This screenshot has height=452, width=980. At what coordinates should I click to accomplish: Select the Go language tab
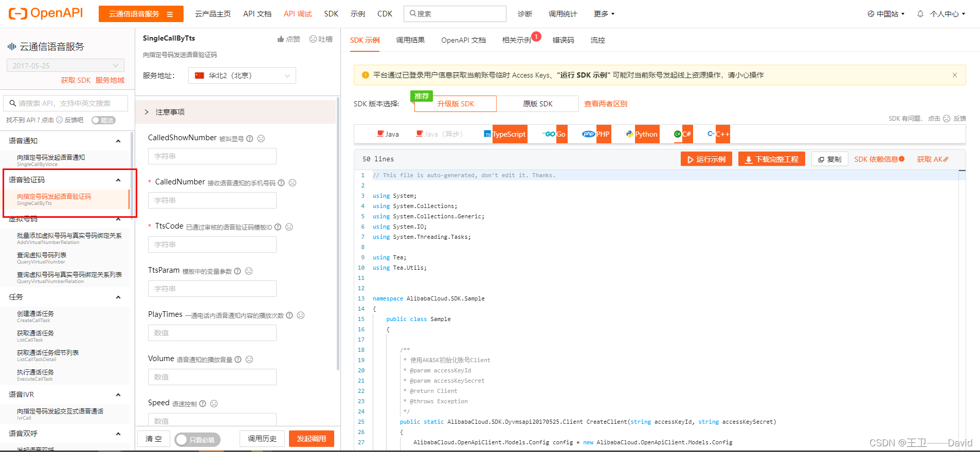coord(555,134)
